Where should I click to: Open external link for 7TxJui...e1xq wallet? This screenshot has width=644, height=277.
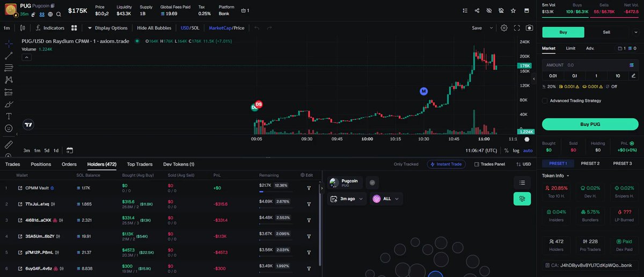point(20,204)
